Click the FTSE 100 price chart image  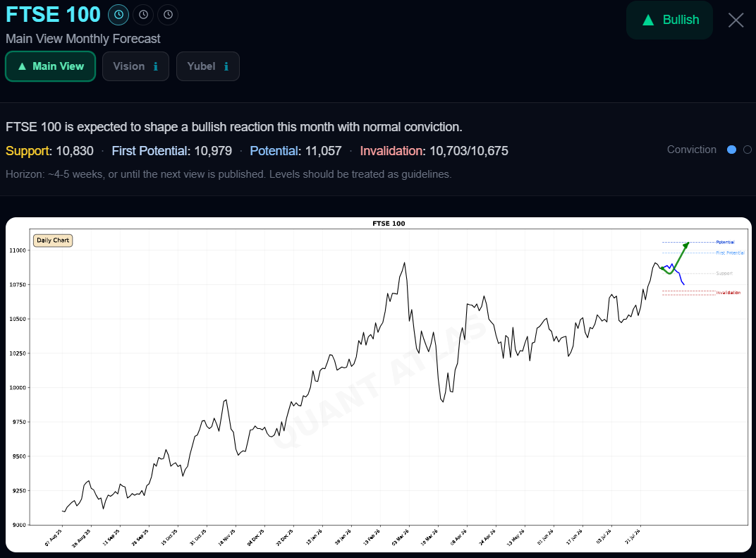pos(379,385)
